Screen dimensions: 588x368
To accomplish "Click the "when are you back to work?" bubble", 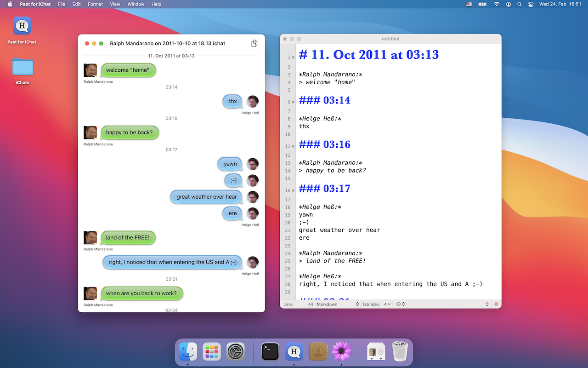I will tap(141, 293).
